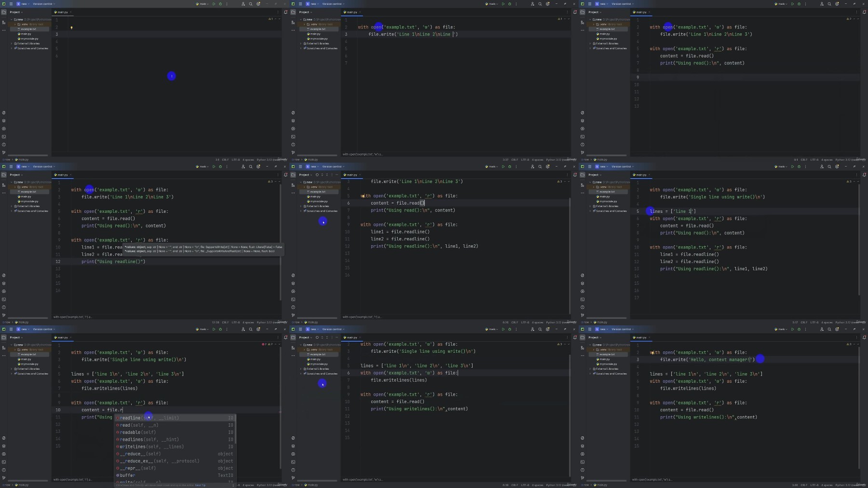The width and height of the screenshot is (868, 488).
Task: Open editor tab options dots in the 'Hello, context manager!' frame
Action: pyautogui.click(x=857, y=337)
